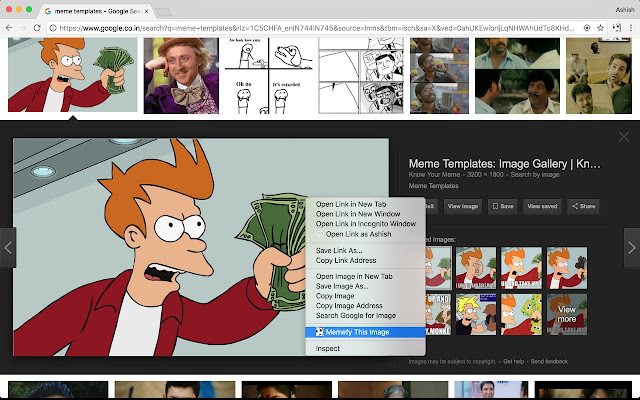Open the View more related images thumbnail
The image size is (640, 400).
point(567,314)
